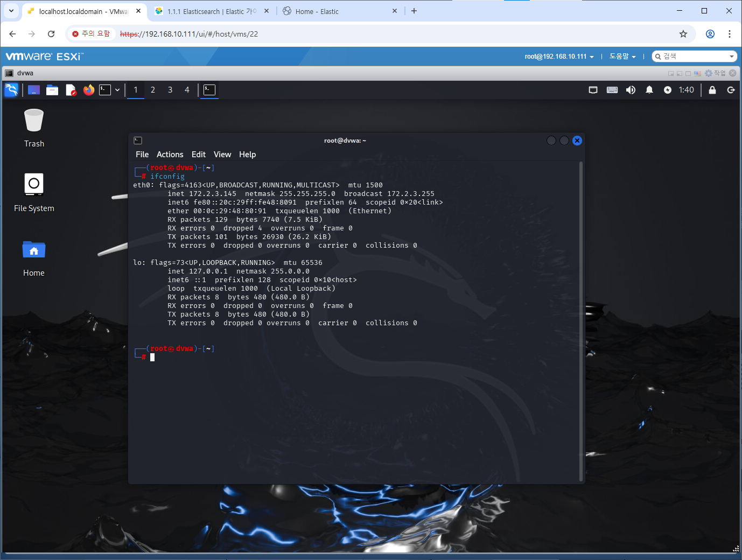Screen dimensions: 742x560
Task: Click the console full-screen size icon
Action: (x=688, y=73)
